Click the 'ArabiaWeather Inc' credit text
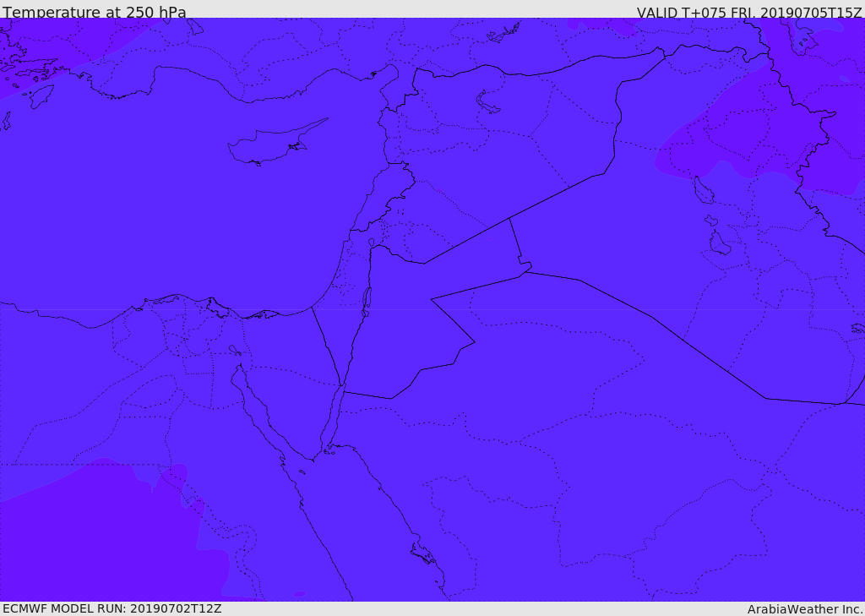The image size is (865, 616). point(805,609)
